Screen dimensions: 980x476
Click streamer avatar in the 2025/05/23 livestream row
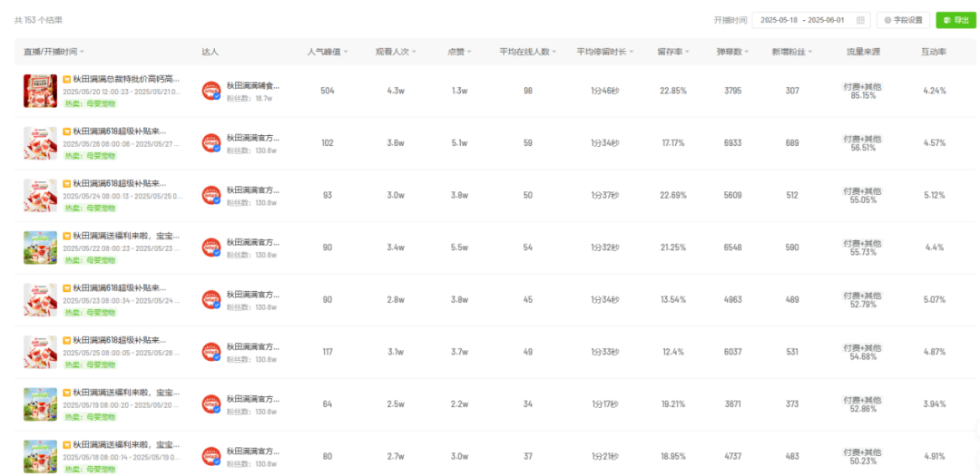211,300
